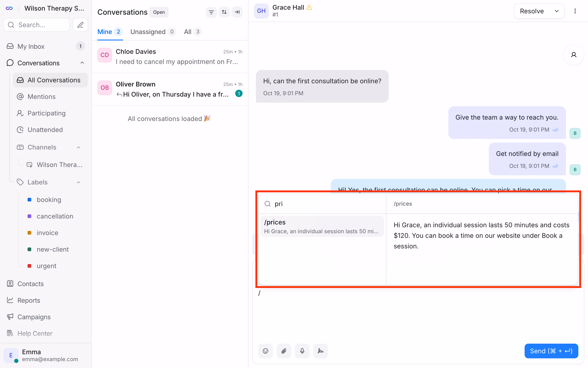Viewport: 588px width, 368px height.
Task: Collapse the Labels section chevron
Action: click(79, 182)
